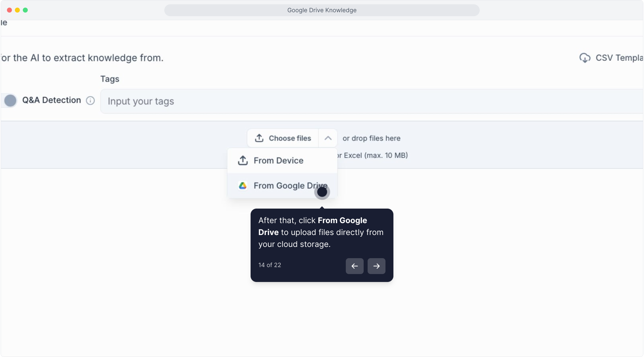The width and height of the screenshot is (644, 357).
Task: Click the Q&A Detection label
Action: pos(52,100)
